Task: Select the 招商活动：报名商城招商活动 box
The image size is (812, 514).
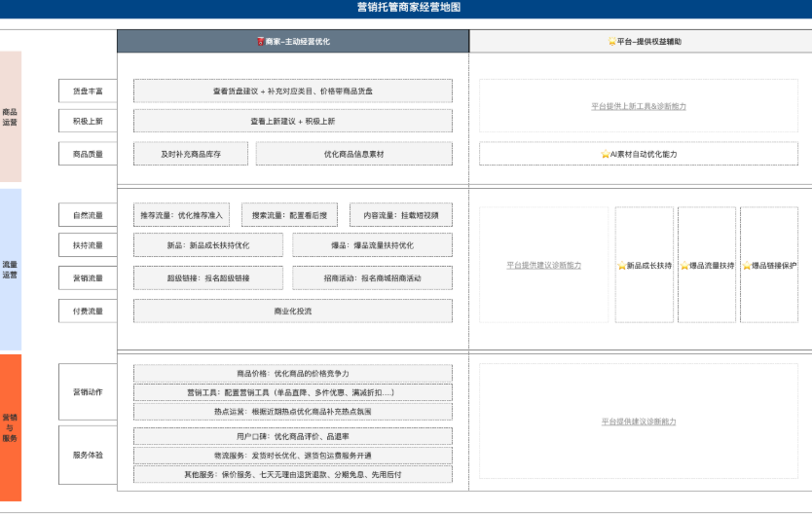Action: [x=372, y=278]
